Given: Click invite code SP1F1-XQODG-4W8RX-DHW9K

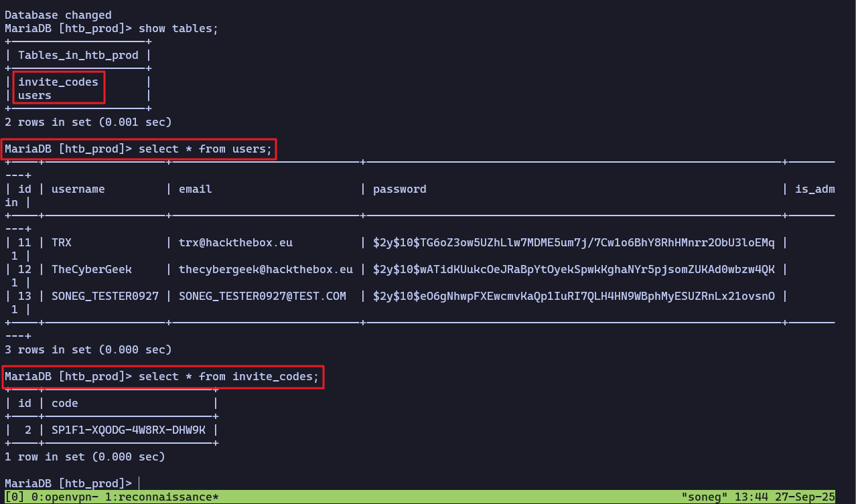Looking at the screenshot, I should (131, 430).
